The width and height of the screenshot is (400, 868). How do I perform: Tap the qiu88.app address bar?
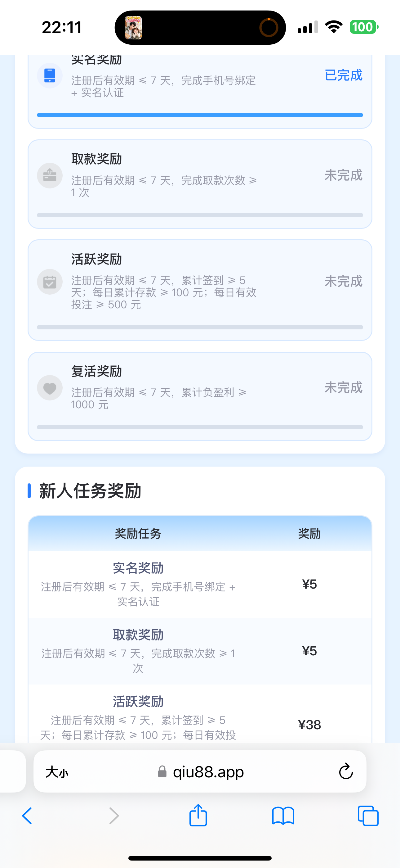(200, 771)
